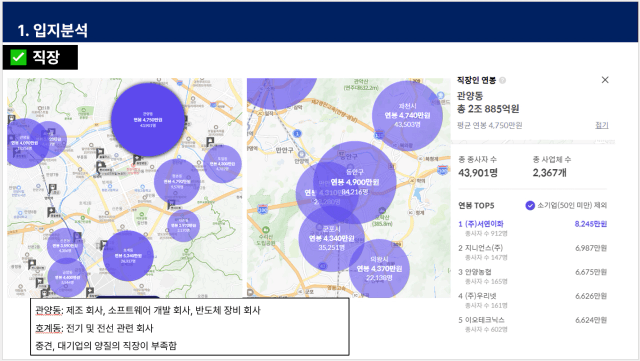Click the 호계동 note line in text box
Viewport: 640px width, 361px height.
(94, 328)
